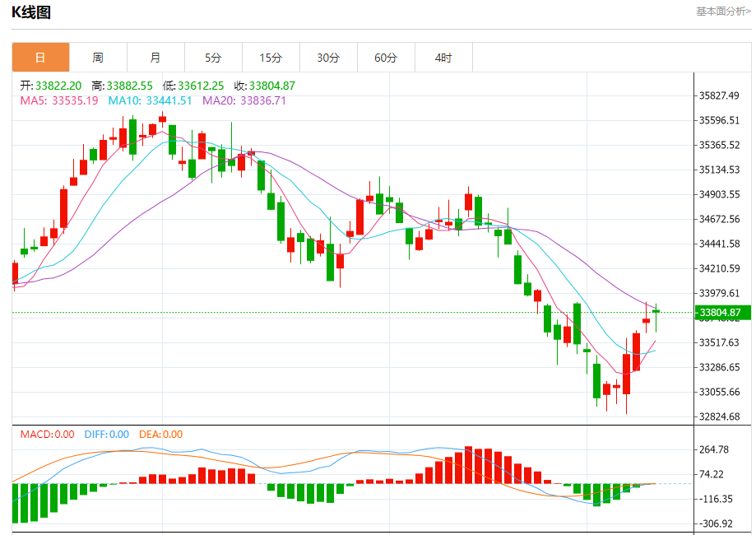Click the DIFF:0.00 indicator label

coord(107,435)
